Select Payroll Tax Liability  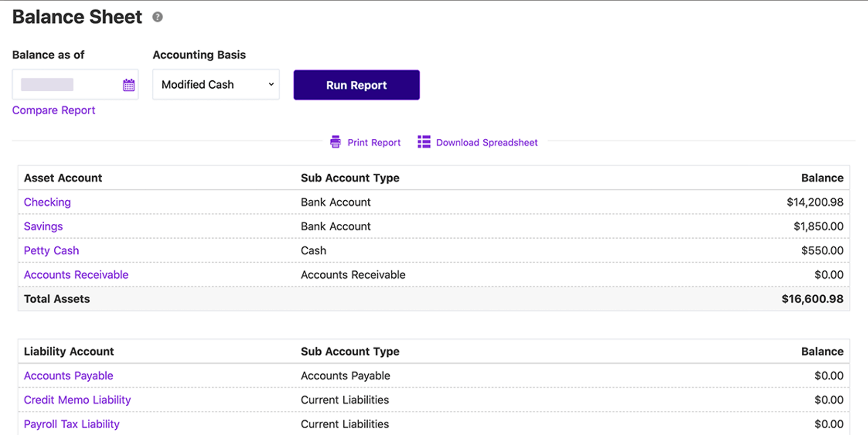coord(72,424)
